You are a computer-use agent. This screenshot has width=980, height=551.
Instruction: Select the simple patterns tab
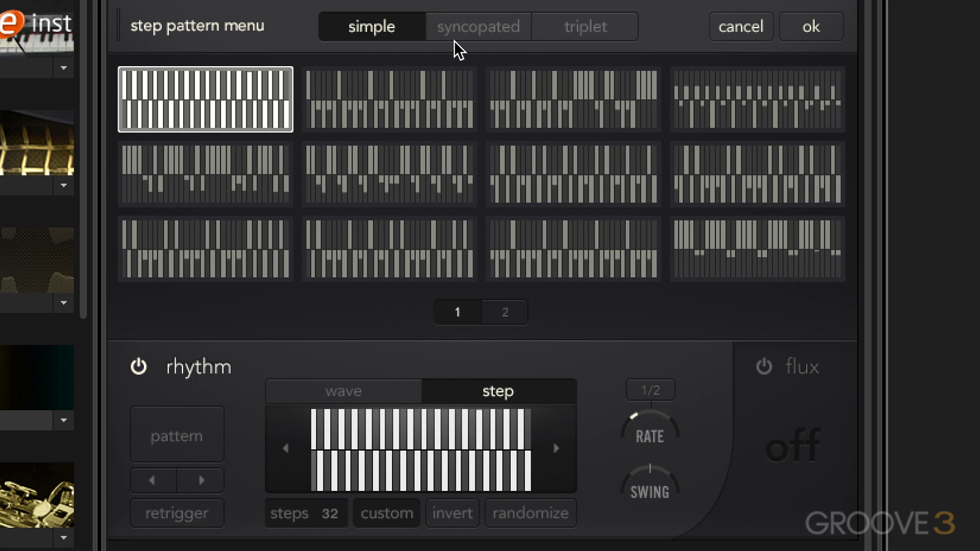click(372, 26)
